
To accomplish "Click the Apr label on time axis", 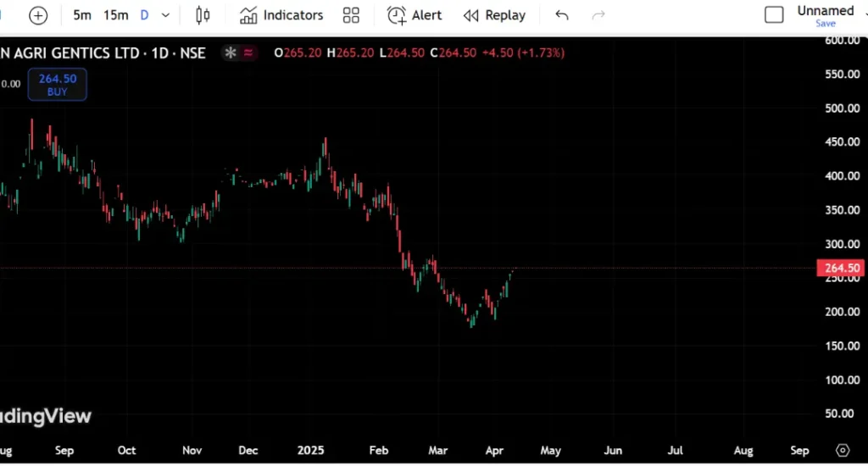I will [x=494, y=451].
